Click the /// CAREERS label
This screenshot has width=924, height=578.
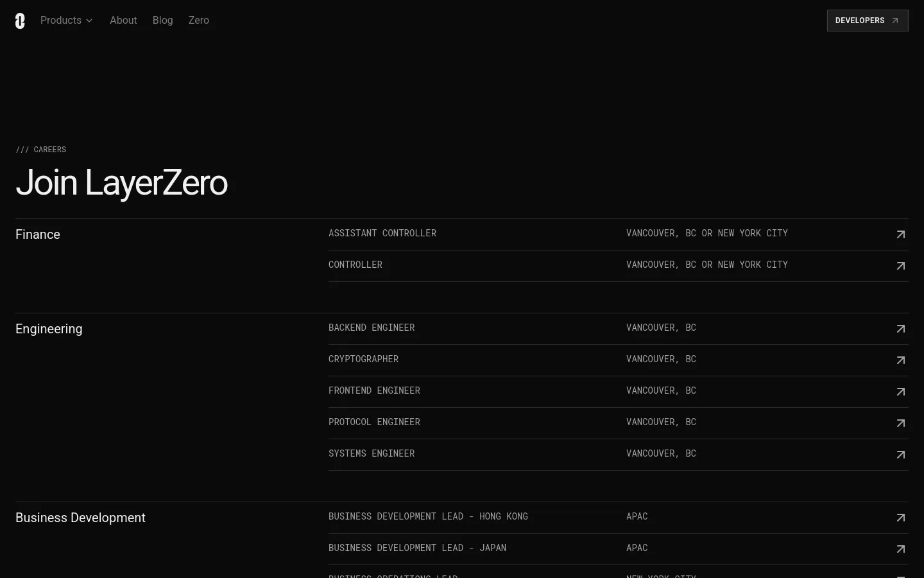click(41, 150)
